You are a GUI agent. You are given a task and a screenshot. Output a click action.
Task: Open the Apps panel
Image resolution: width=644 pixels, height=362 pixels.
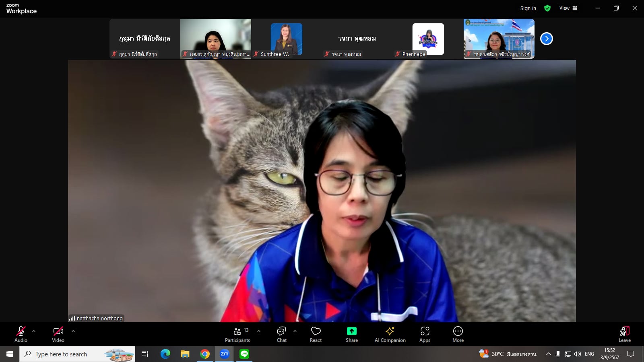pyautogui.click(x=425, y=334)
